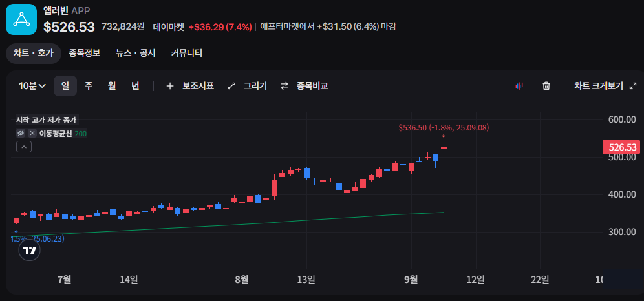Image resolution: width=644 pixels, height=301 pixels.
Task: Click the AppLovin stock logo icon
Action: click(21, 19)
